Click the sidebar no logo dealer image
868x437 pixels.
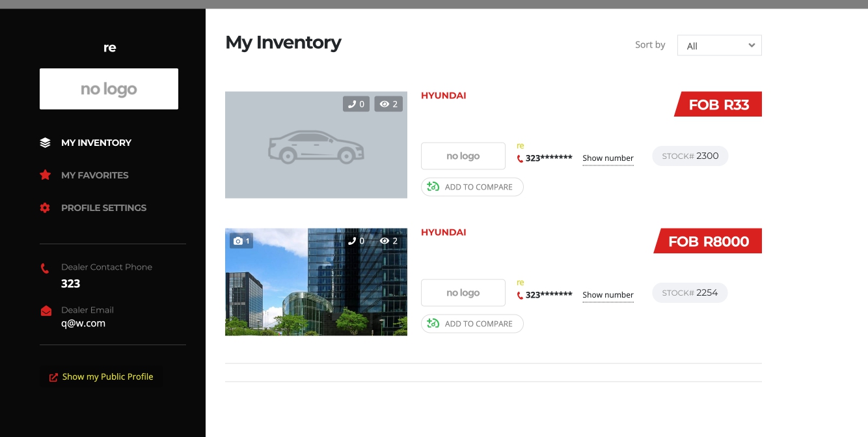[109, 89]
